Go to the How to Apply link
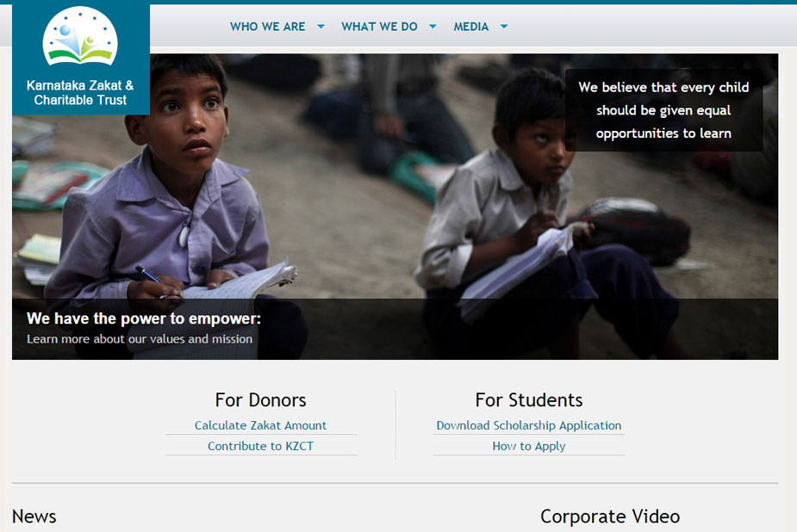The width and height of the screenshot is (797, 532). 529,446
